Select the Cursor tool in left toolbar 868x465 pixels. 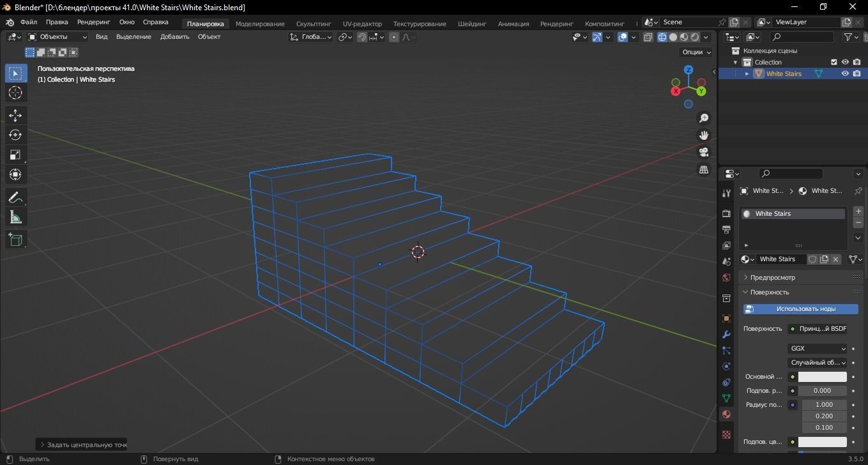tap(15, 93)
